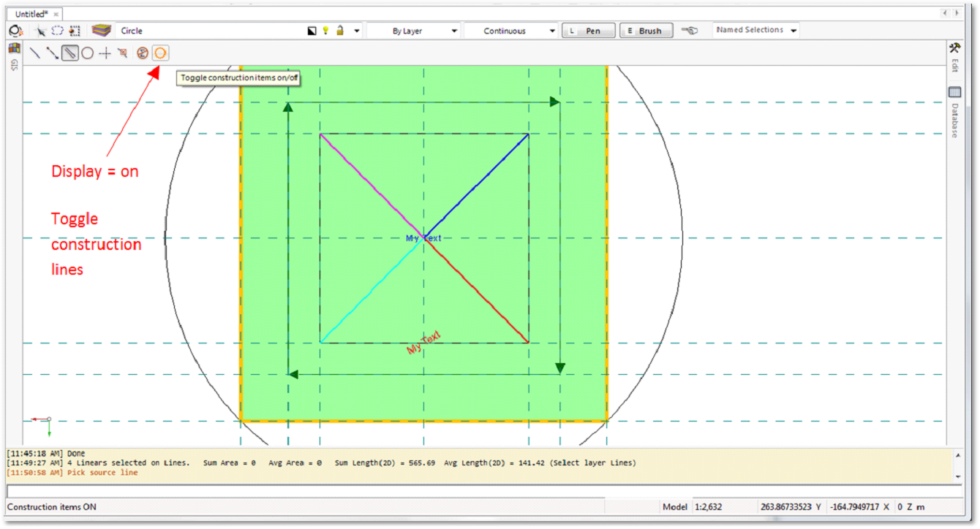
Task: Choose the dashed rectangle selection tool
Action: pyautogui.click(x=74, y=31)
